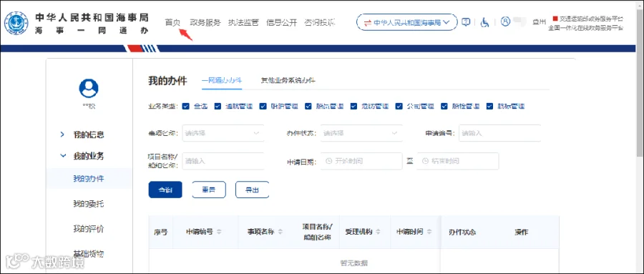Open the 事项名称 select dropdown

click(x=223, y=133)
